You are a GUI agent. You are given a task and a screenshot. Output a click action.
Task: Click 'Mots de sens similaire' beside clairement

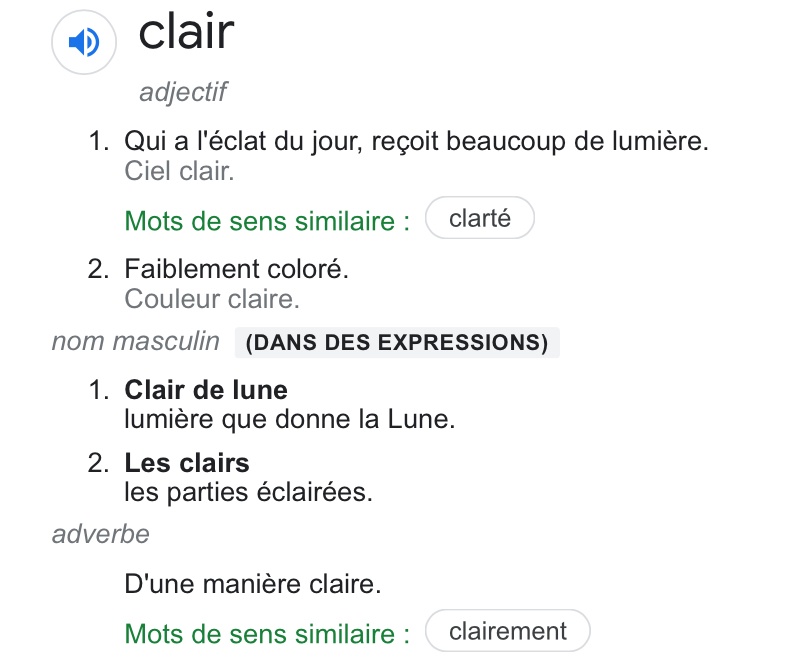(x=267, y=634)
